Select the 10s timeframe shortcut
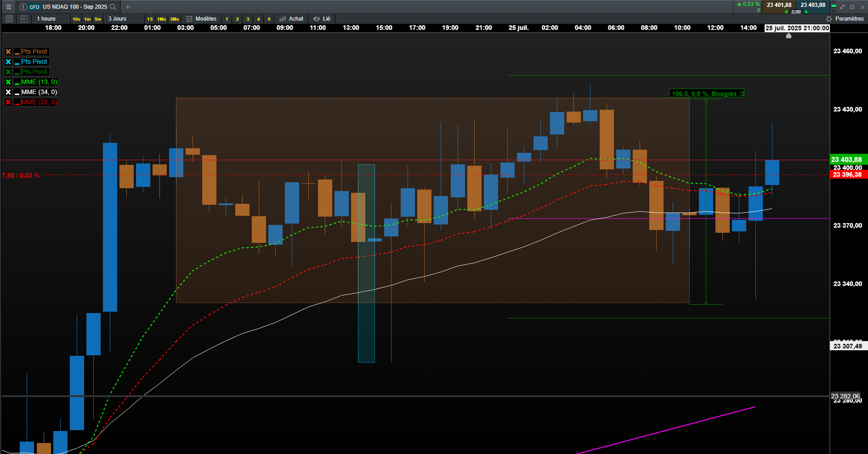The width and height of the screenshot is (868, 454). click(76, 19)
